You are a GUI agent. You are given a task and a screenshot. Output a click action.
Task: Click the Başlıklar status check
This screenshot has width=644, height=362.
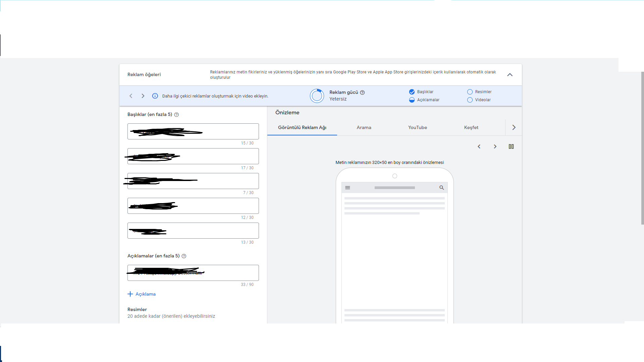(412, 92)
